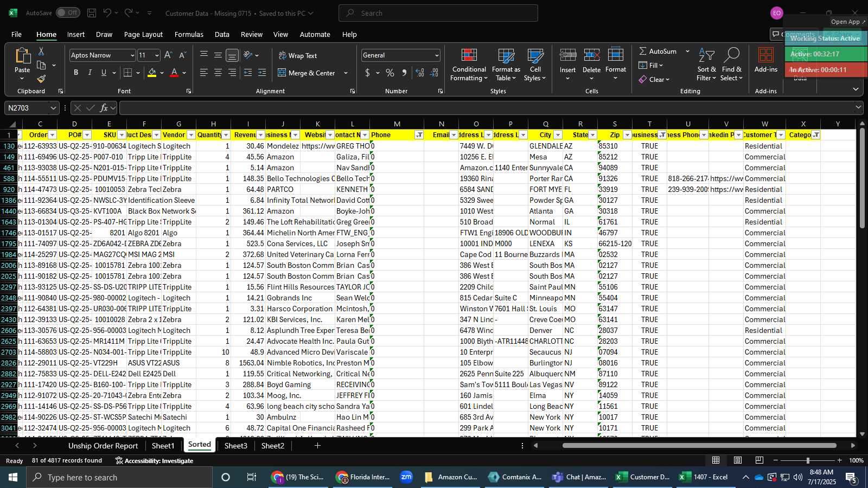Decrease font size with the smaller A icon
Image resolution: width=868 pixels, height=488 pixels.
182,55
